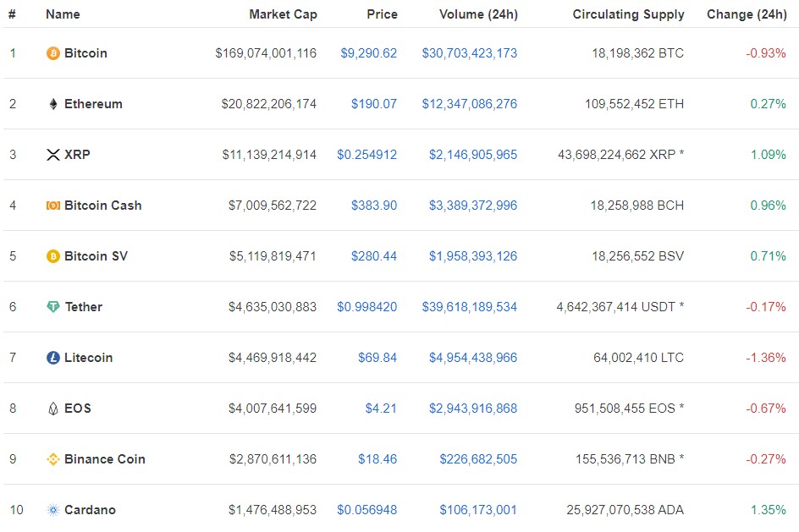799x532 pixels.
Task: Click XRP volume $2,146,905,965
Action: [x=473, y=155]
